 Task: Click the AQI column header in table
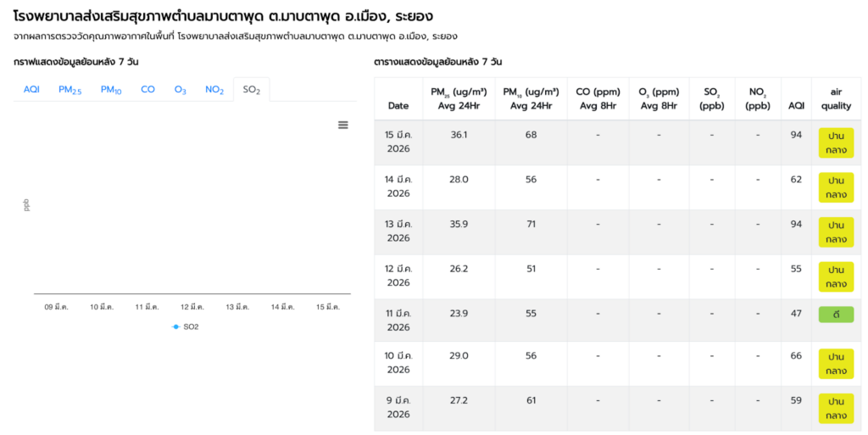[796, 106]
